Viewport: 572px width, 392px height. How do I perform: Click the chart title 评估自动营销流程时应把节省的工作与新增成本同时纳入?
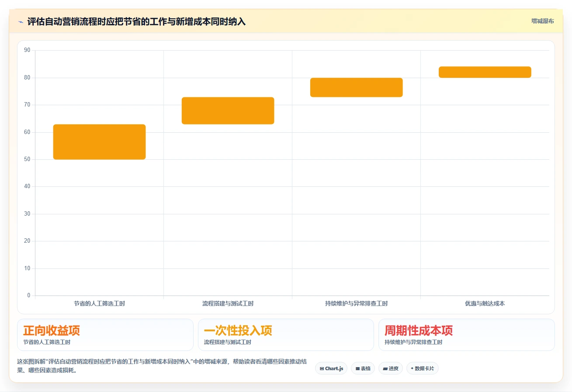click(136, 22)
